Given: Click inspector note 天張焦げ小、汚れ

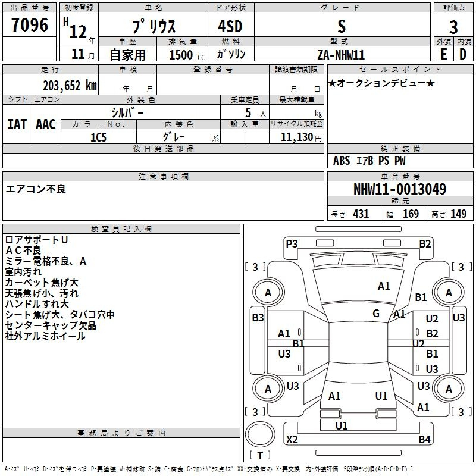Looking at the screenshot, I should coord(42,293).
